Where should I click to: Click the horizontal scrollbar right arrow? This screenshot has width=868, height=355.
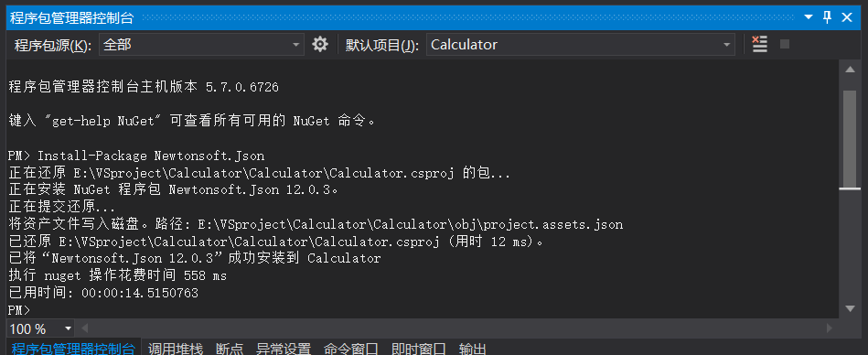830,328
